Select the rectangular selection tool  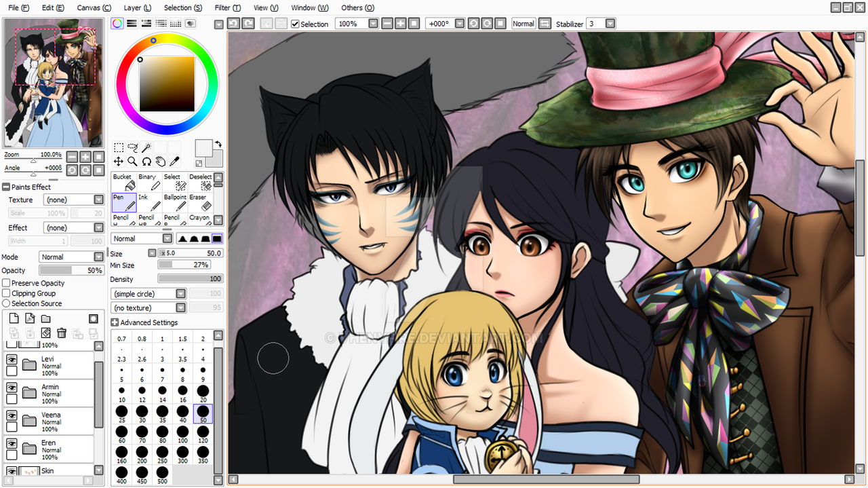pyautogui.click(x=118, y=147)
